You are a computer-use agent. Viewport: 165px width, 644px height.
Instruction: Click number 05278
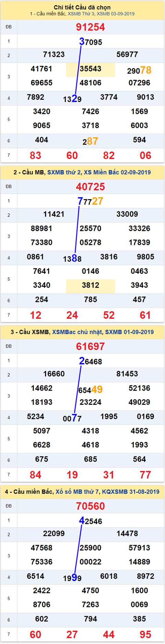[90, 243]
